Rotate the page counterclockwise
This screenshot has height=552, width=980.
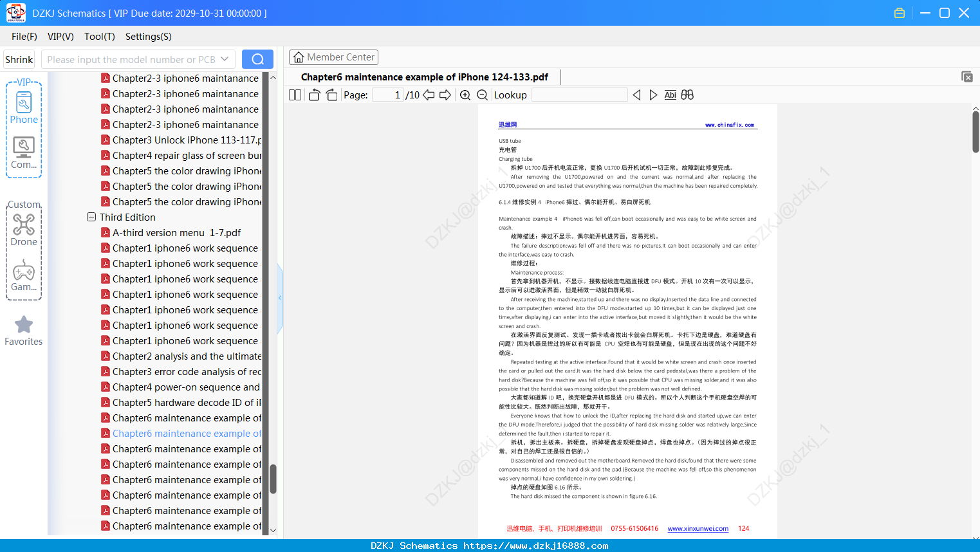tap(314, 95)
